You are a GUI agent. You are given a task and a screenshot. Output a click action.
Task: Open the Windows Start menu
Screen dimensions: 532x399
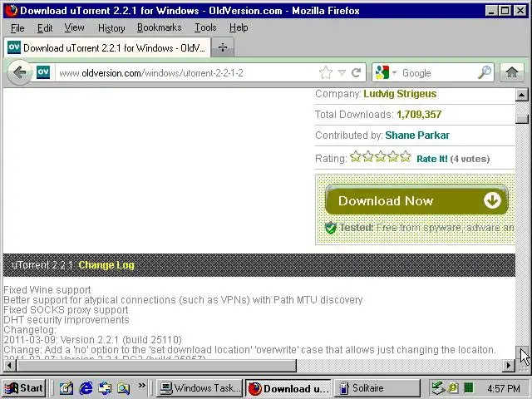(x=24, y=388)
